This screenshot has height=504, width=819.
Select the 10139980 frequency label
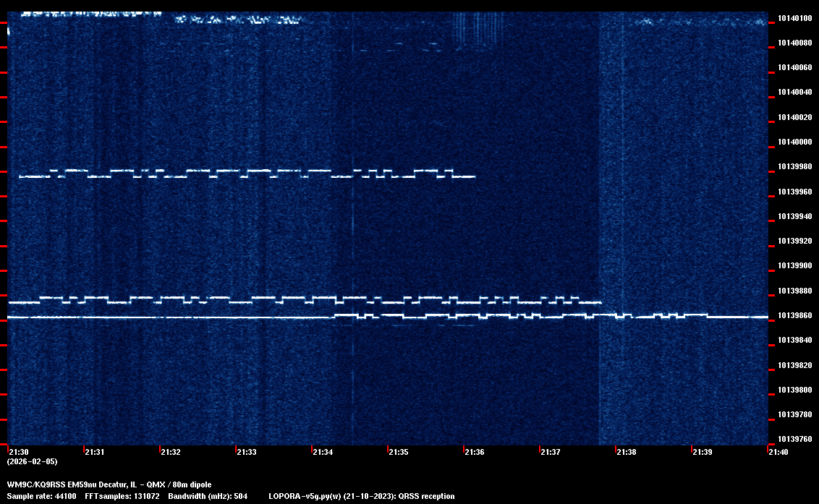click(795, 166)
